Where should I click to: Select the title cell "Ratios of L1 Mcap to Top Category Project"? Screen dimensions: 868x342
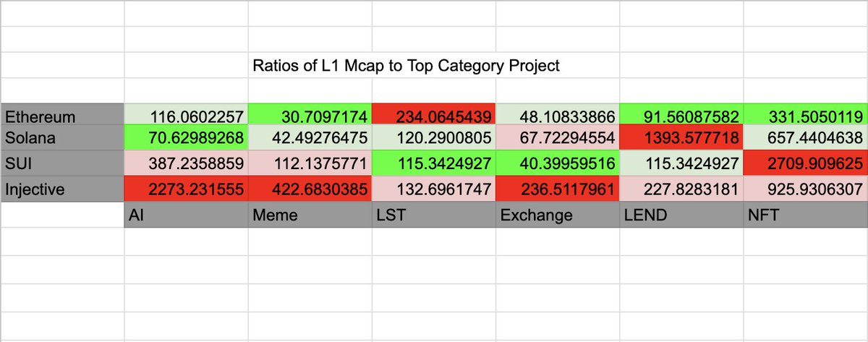[x=406, y=67]
